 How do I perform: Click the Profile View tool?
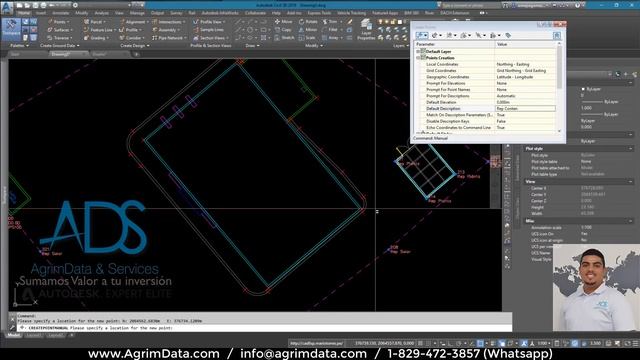(x=209, y=22)
